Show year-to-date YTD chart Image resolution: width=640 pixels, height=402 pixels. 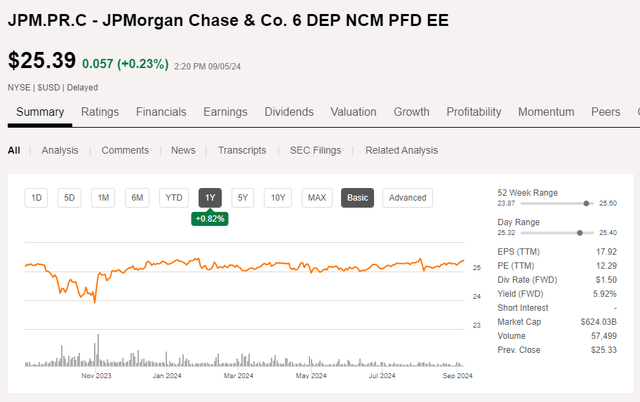tap(174, 197)
